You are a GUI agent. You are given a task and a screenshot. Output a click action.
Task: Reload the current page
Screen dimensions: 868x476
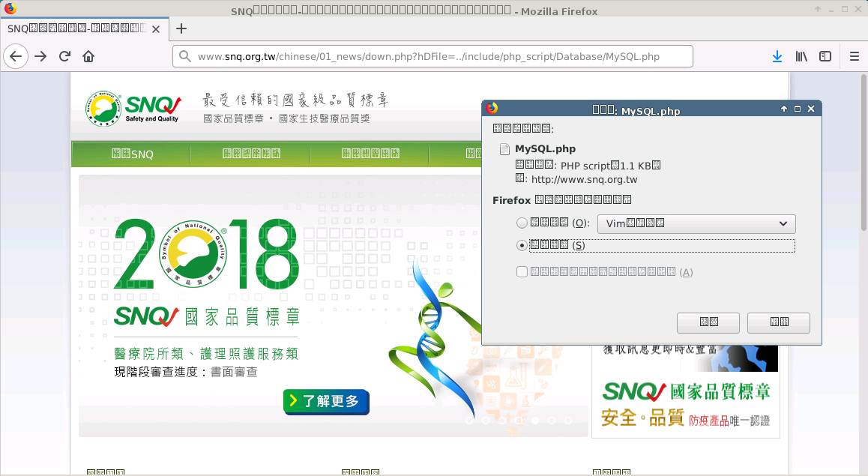coord(64,56)
